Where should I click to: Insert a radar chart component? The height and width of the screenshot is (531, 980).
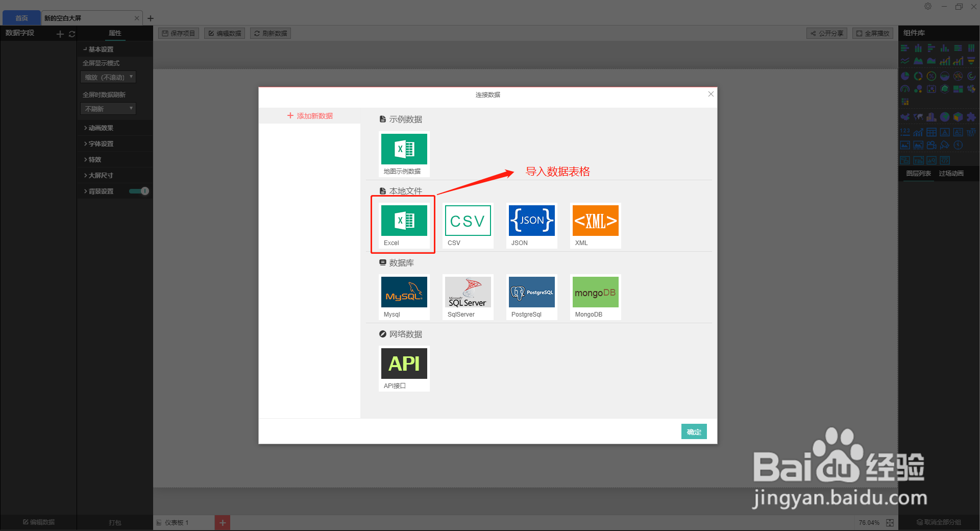pyautogui.click(x=945, y=89)
